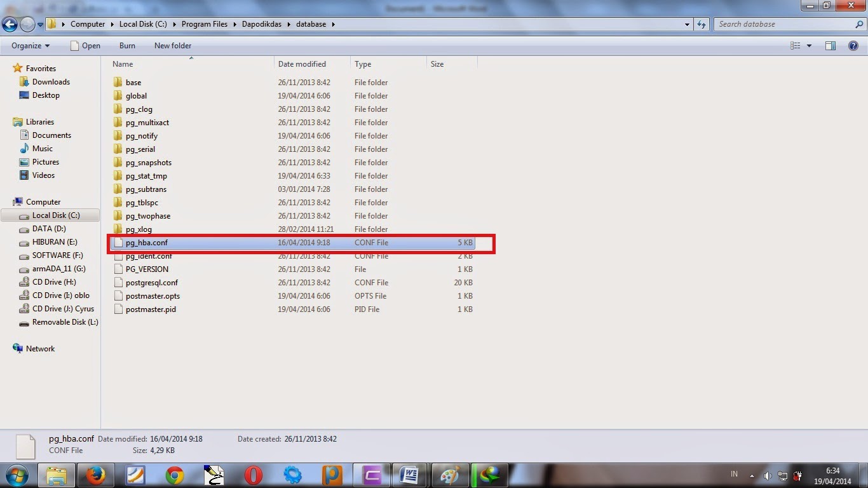Select HIBURAN (E:) drive in sidebar
The width and height of the screenshot is (868, 488).
pyautogui.click(x=55, y=242)
